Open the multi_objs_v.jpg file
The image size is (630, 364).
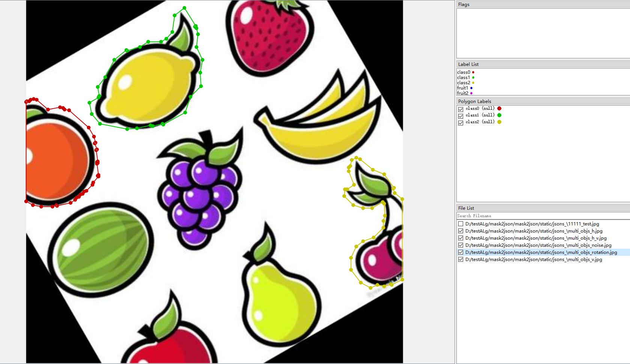[534, 260]
